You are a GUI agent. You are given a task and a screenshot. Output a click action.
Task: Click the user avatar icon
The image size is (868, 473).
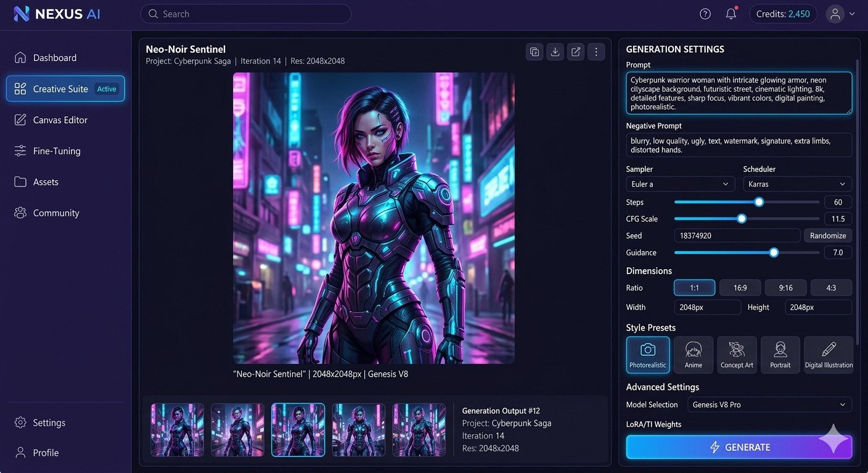[x=835, y=14]
